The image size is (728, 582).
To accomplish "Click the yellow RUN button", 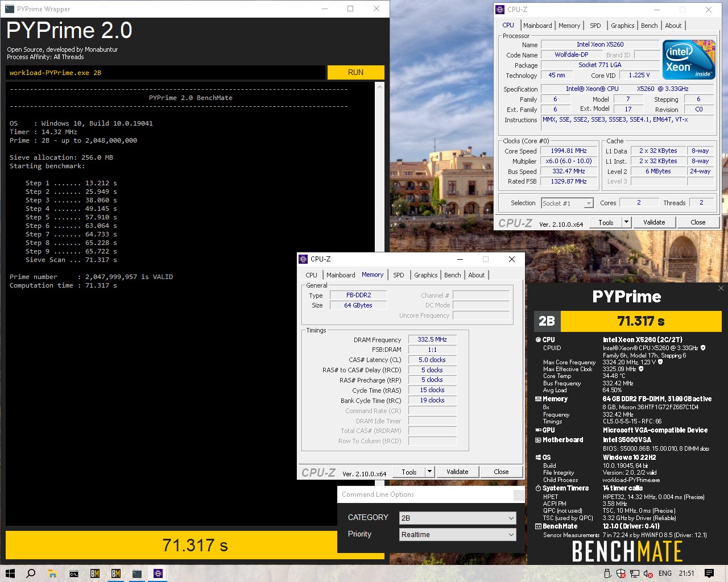I will (x=355, y=72).
